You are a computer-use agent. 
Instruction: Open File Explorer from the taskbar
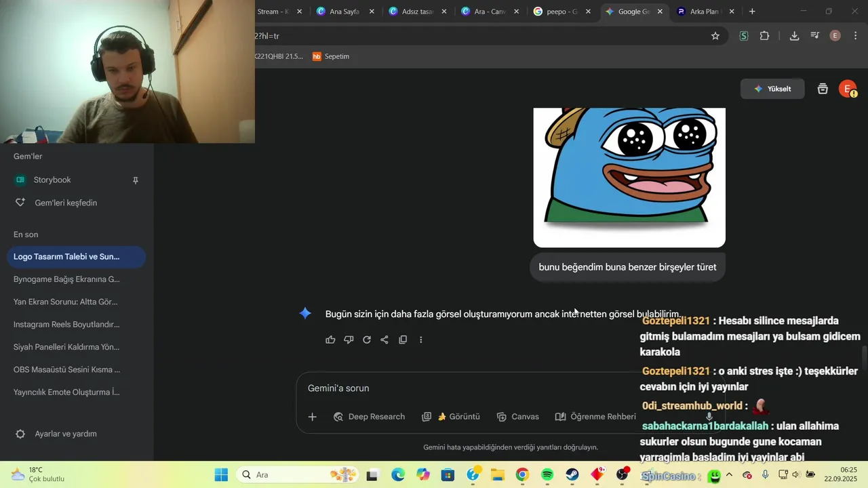tap(497, 474)
